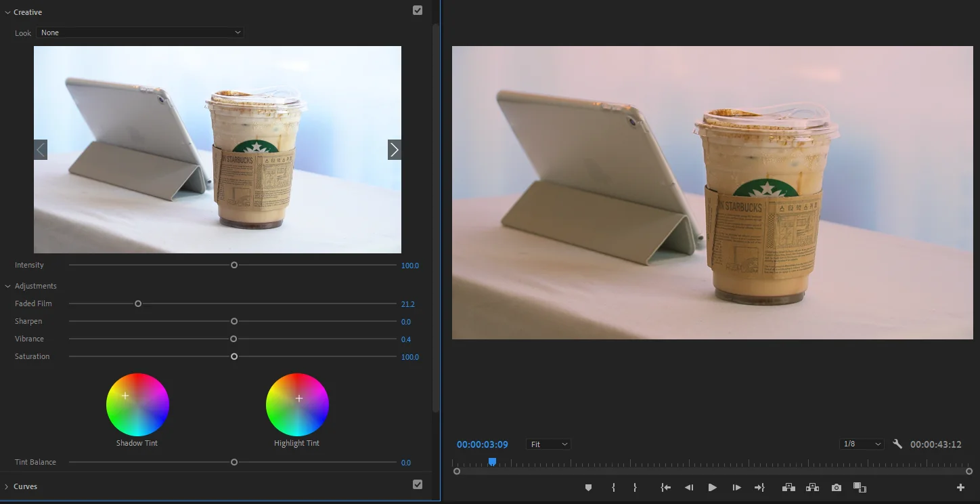980x504 pixels.
Task: Show next Look with right arrow
Action: 395,150
